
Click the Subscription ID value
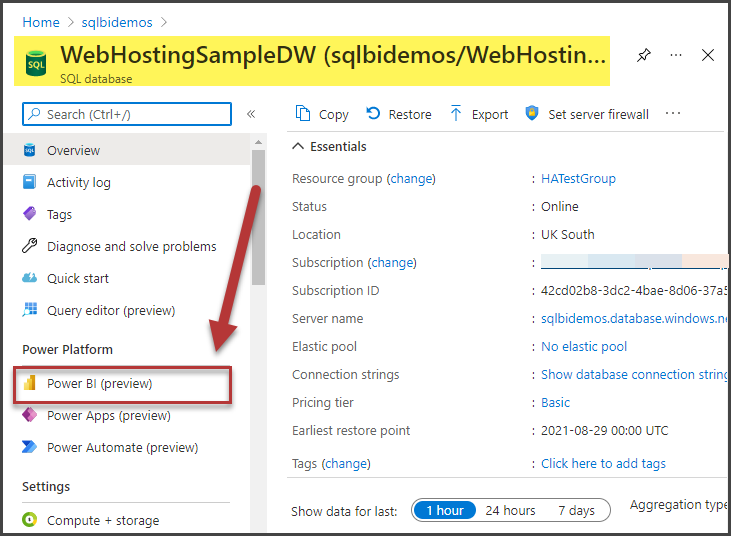coord(634,290)
